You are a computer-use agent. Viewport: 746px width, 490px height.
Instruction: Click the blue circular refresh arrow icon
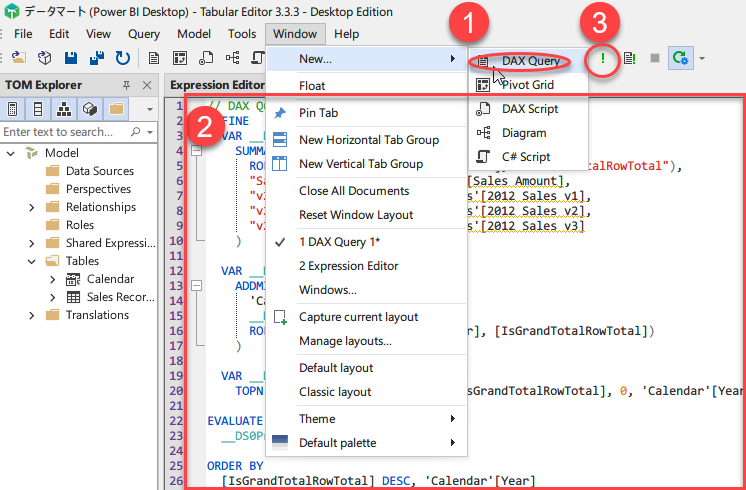pyautogui.click(x=123, y=58)
